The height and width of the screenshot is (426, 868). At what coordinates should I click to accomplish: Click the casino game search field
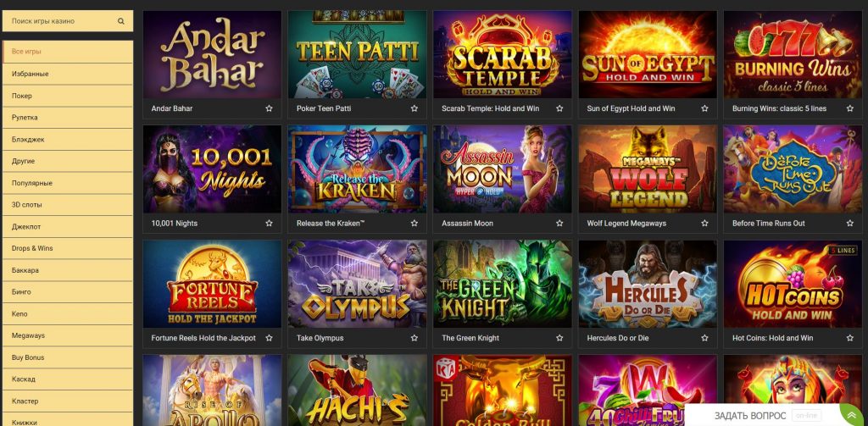[68, 21]
